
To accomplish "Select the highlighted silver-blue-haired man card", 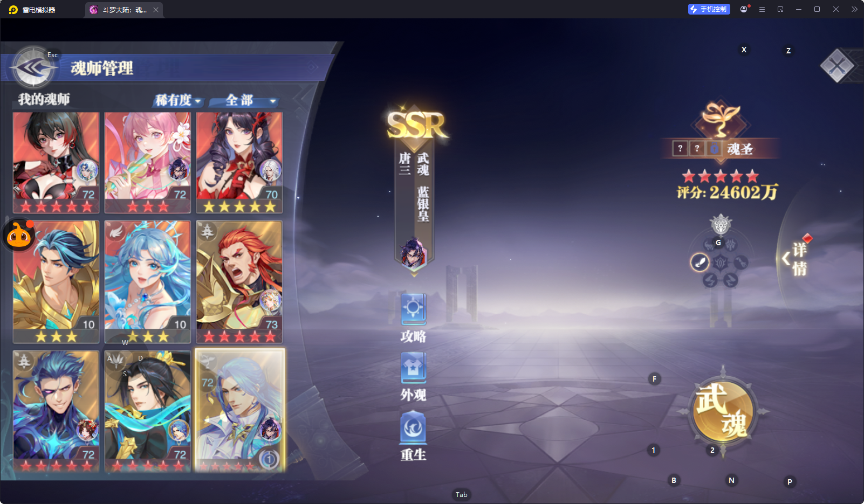I will (240, 410).
